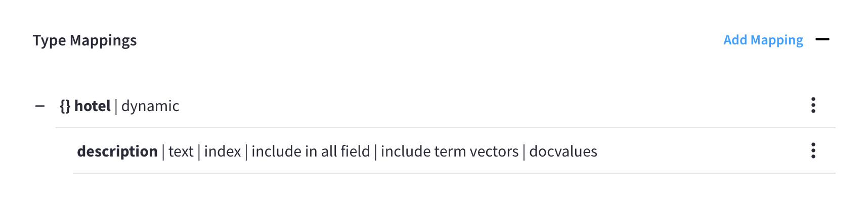This screenshot has height=206, width=868.
Task: Click the index option label
Action: click(x=223, y=151)
